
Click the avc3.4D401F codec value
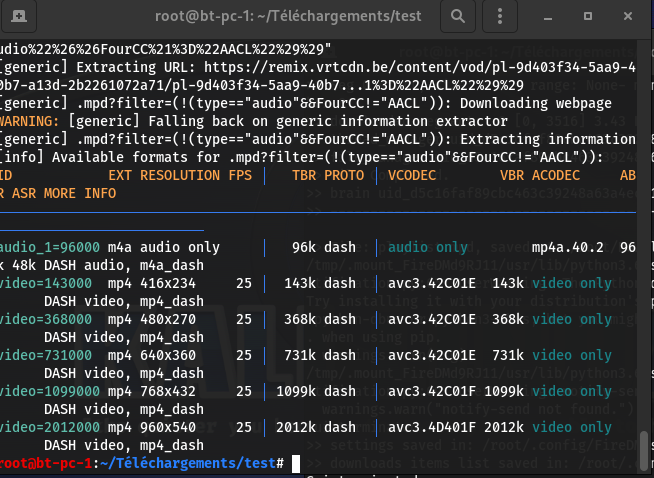[x=432, y=427]
